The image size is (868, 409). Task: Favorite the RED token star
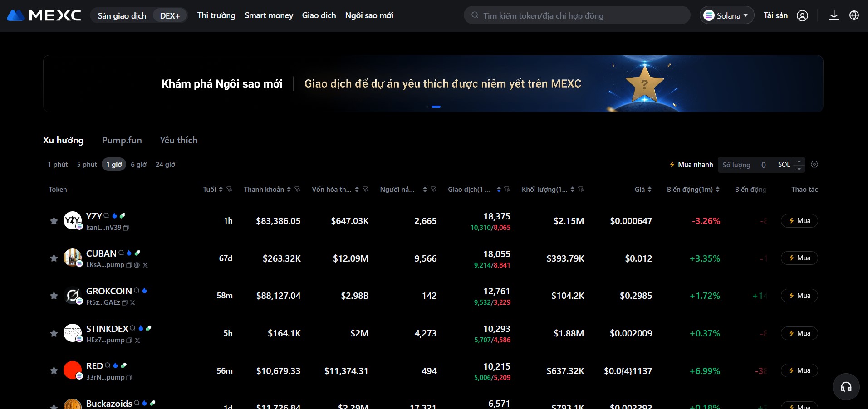(54, 371)
